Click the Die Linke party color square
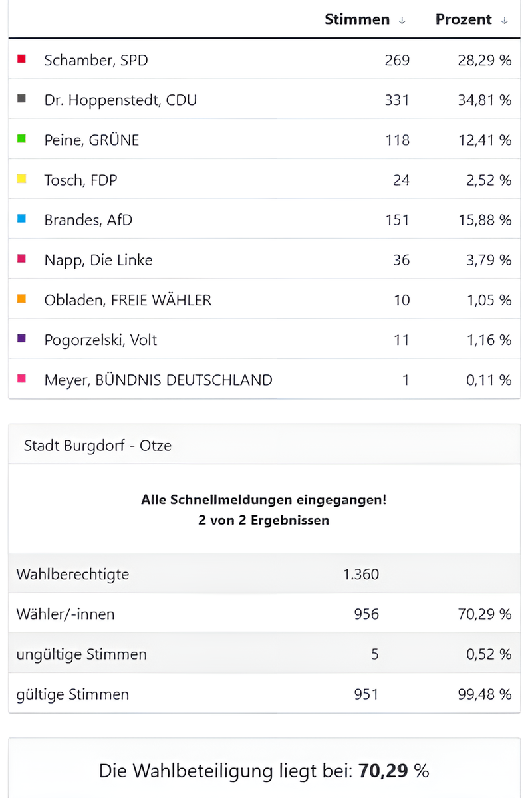 coord(21,259)
